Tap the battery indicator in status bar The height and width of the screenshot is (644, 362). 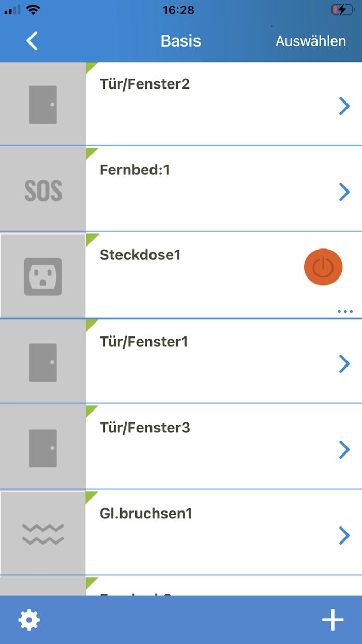(342, 10)
